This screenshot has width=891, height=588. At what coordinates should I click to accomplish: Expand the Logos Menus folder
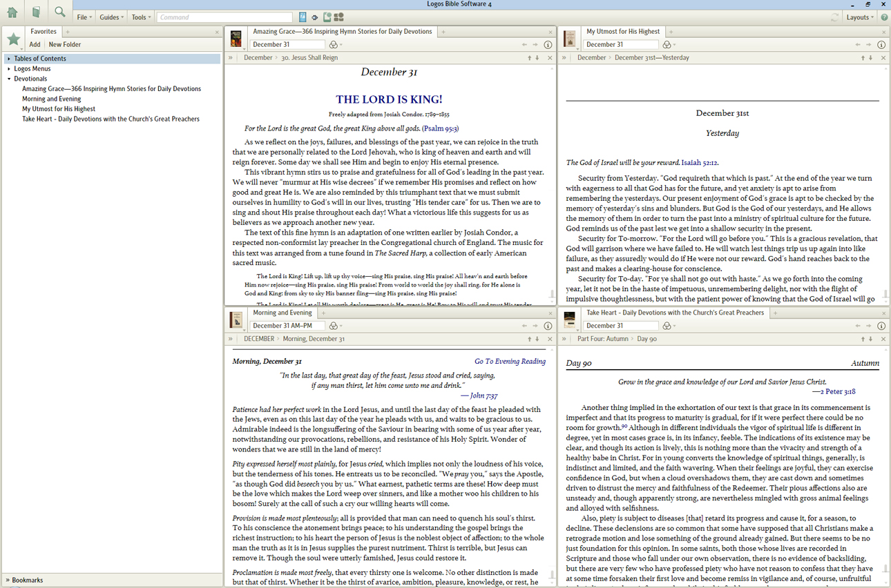tap(9, 69)
